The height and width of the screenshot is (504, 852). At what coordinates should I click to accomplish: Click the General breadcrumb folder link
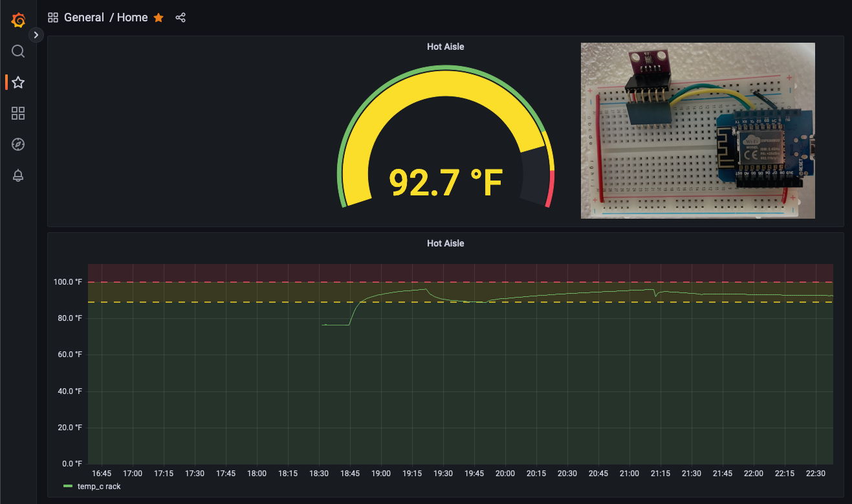pos(84,18)
